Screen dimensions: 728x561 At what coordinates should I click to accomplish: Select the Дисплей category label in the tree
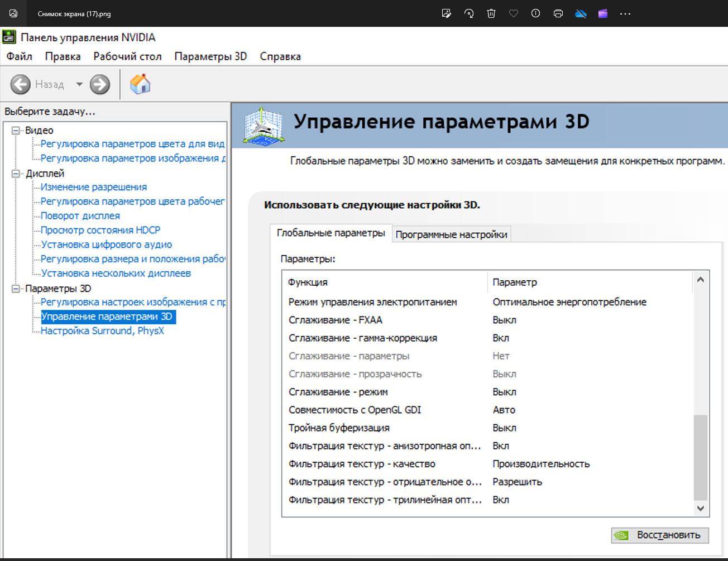(45, 174)
